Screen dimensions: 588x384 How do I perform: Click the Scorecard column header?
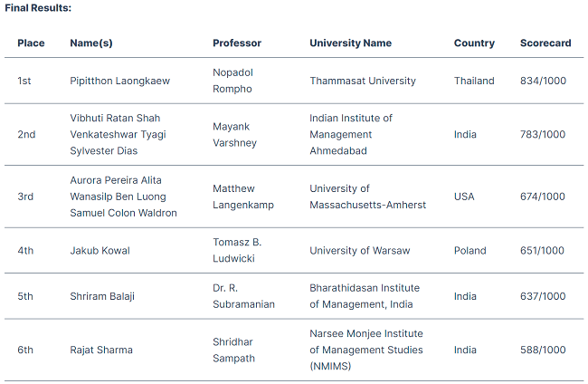545,43
